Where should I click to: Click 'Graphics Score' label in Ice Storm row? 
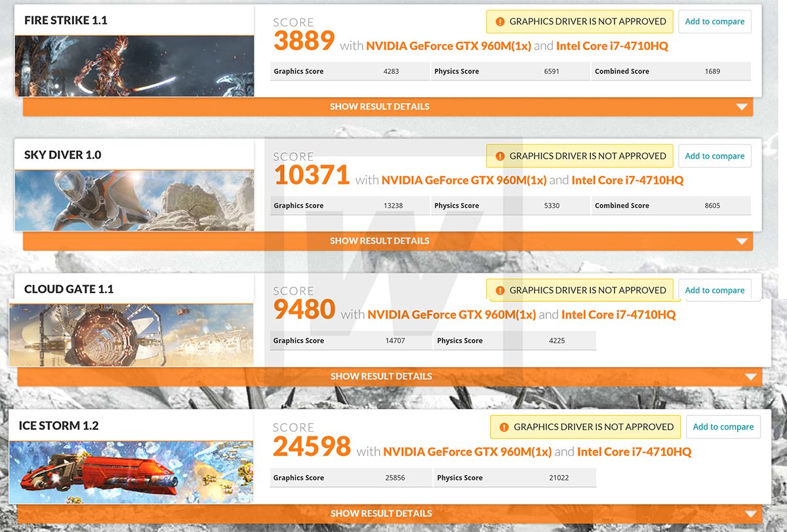tap(298, 478)
